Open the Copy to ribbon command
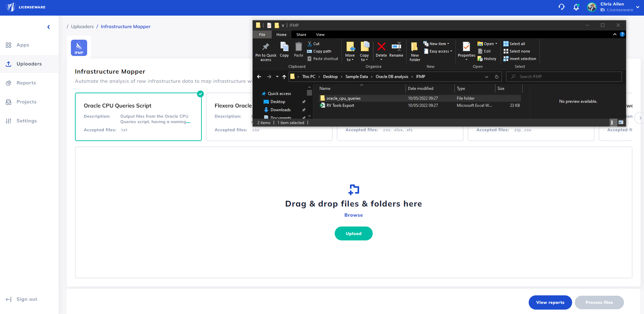The width and height of the screenshot is (644, 314). 364,52
